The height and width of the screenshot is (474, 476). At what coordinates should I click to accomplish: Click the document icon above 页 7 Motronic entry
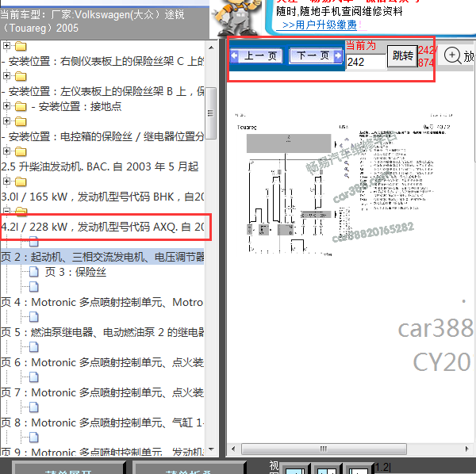[33, 377]
